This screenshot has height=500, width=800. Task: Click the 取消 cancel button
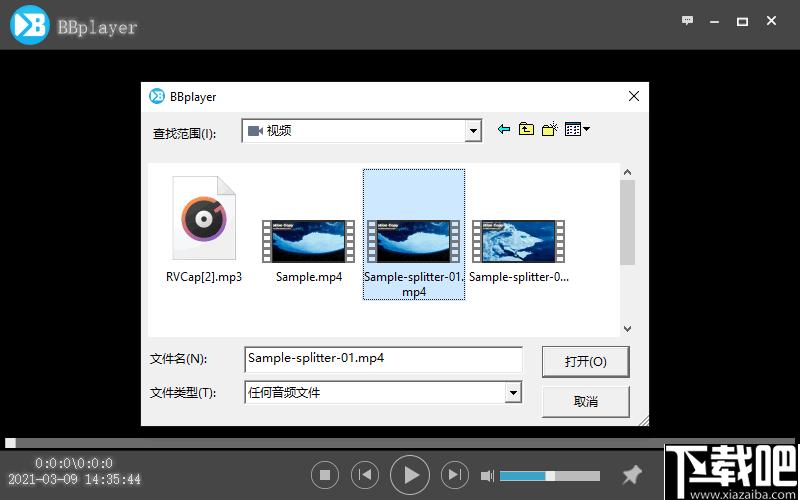[585, 401]
